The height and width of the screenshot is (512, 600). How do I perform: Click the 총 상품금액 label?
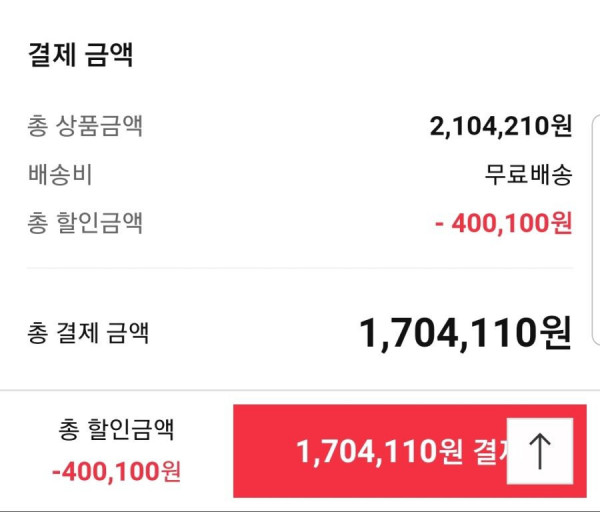pos(85,126)
